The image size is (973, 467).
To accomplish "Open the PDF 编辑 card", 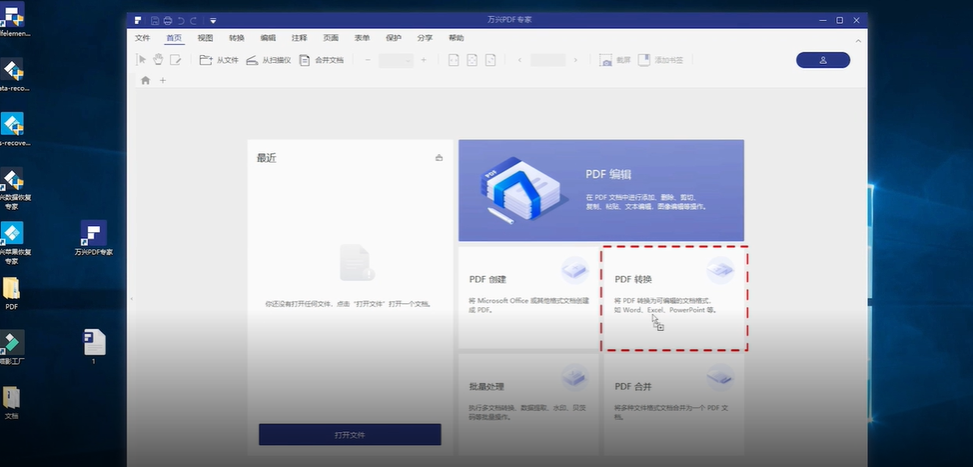I will pos(601,190).
